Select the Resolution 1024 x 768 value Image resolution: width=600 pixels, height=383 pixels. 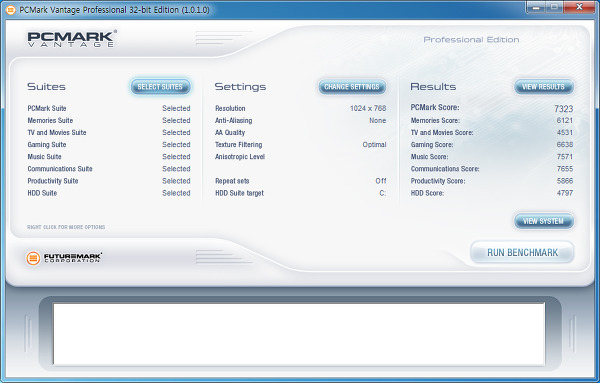click(x=368, y=108)
